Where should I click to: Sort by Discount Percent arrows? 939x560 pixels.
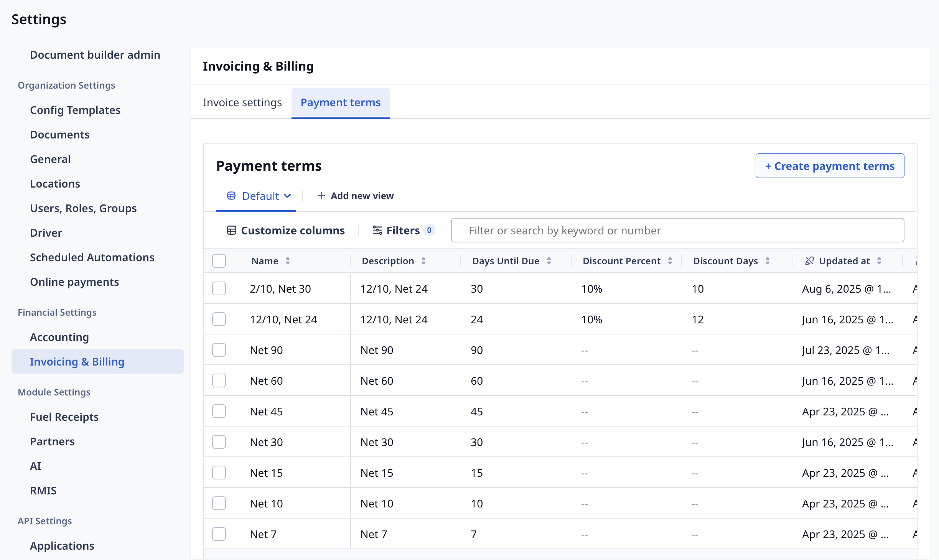[670, 261]
